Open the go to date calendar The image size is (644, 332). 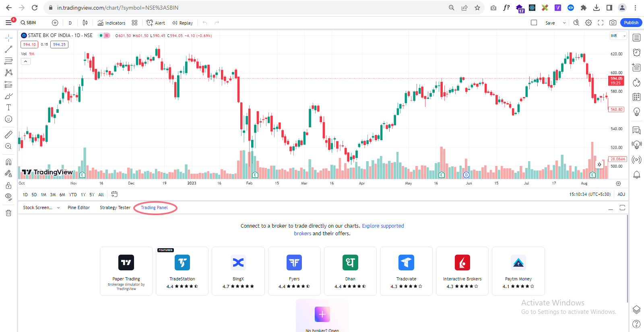[114, 194]
